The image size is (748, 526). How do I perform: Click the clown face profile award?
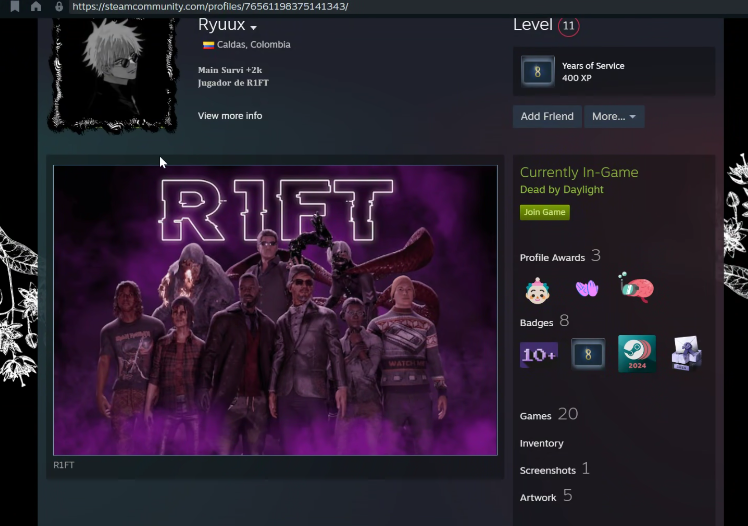537,290
